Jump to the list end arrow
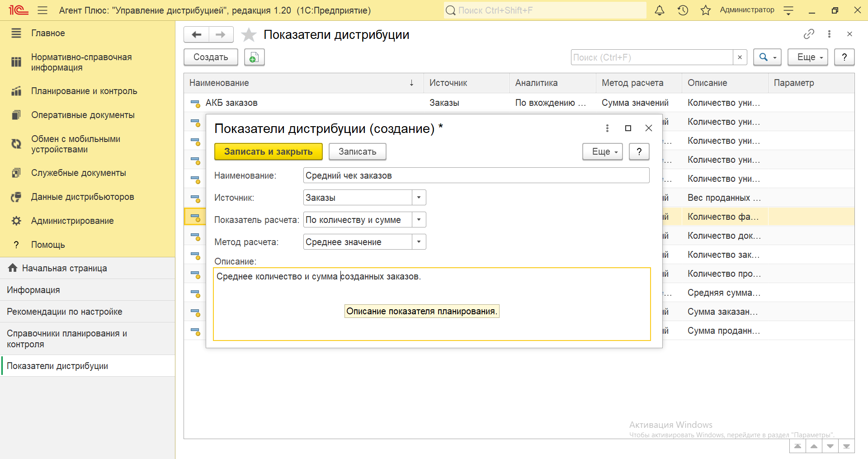This screenshot has width=868, height=459. [x=846, y=446]
